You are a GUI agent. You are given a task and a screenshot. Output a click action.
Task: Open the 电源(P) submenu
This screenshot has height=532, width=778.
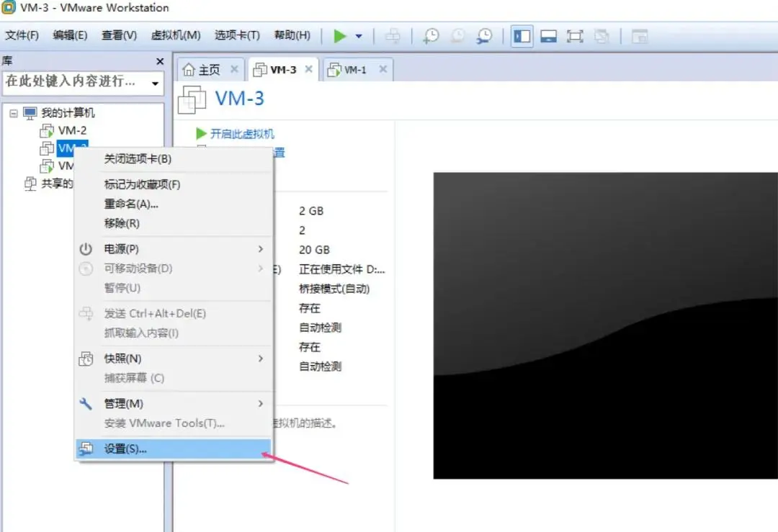click(x=174, y=249)
